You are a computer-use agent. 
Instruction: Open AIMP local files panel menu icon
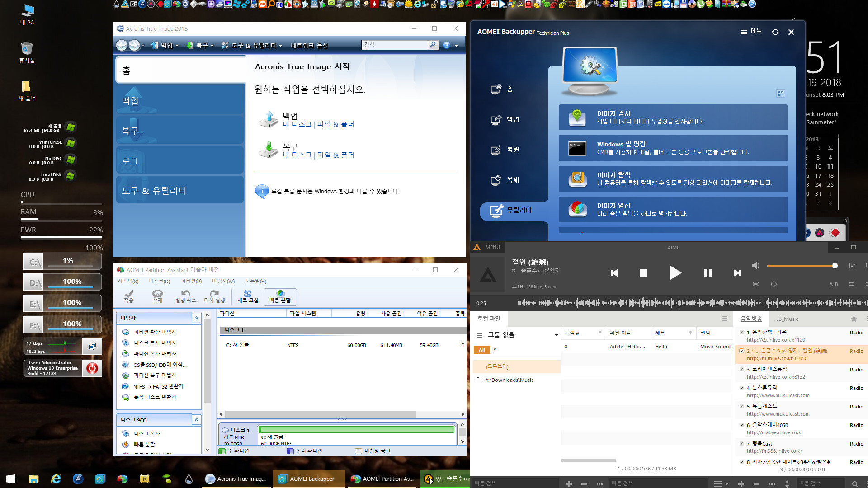tap(725, 319)
